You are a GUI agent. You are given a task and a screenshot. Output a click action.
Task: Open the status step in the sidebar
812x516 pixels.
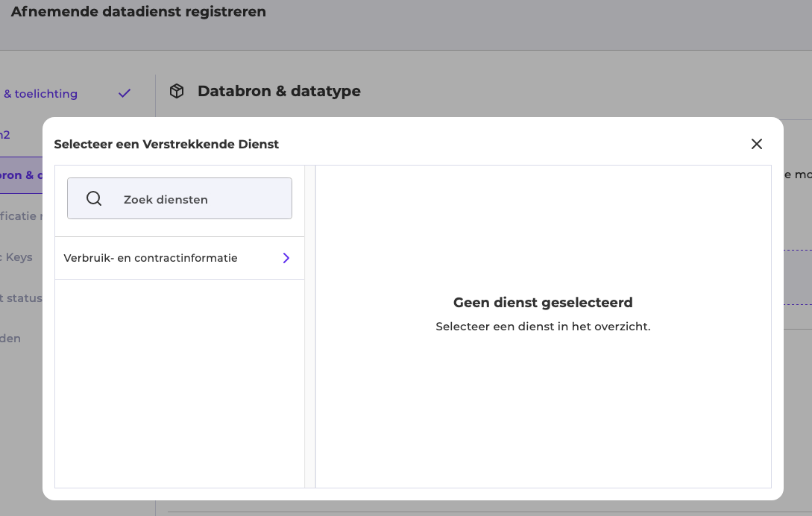22,298
